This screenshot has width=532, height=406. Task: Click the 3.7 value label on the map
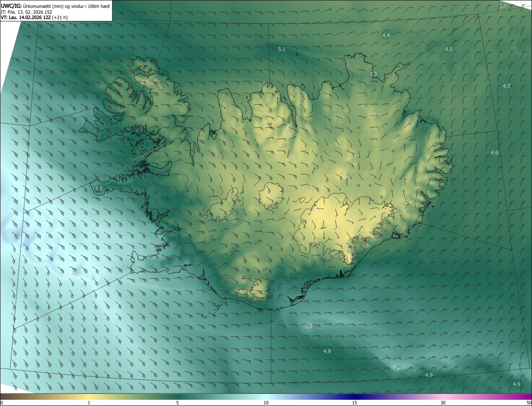click(x=502, y=6)
